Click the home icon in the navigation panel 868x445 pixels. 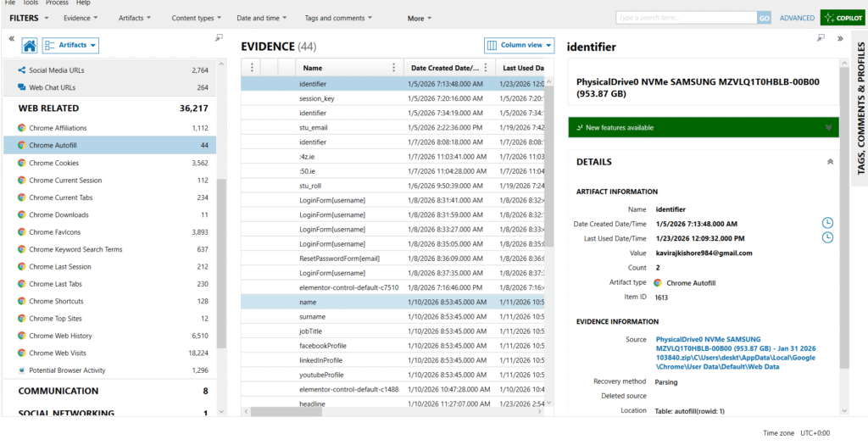[x=30, y=46]
